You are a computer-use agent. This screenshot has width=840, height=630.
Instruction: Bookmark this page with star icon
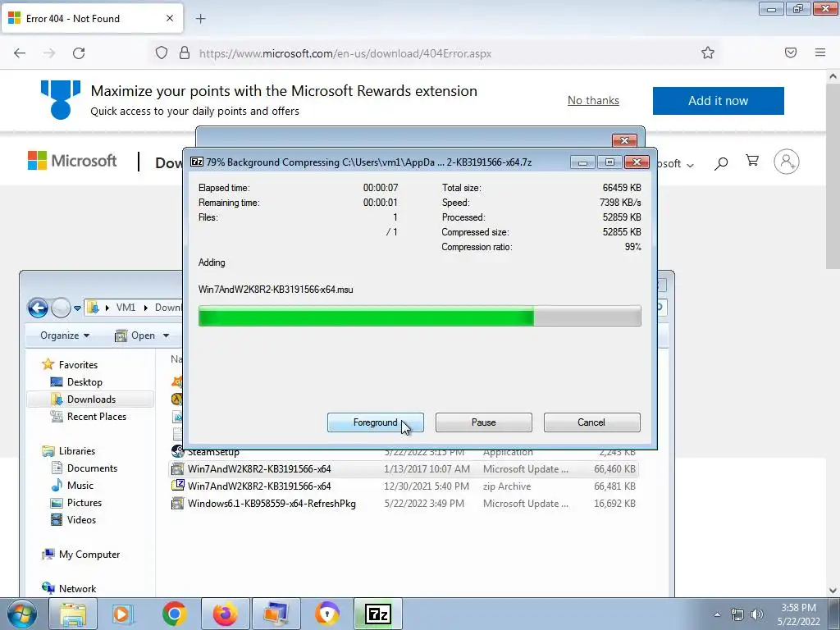(x=708, y=53)
